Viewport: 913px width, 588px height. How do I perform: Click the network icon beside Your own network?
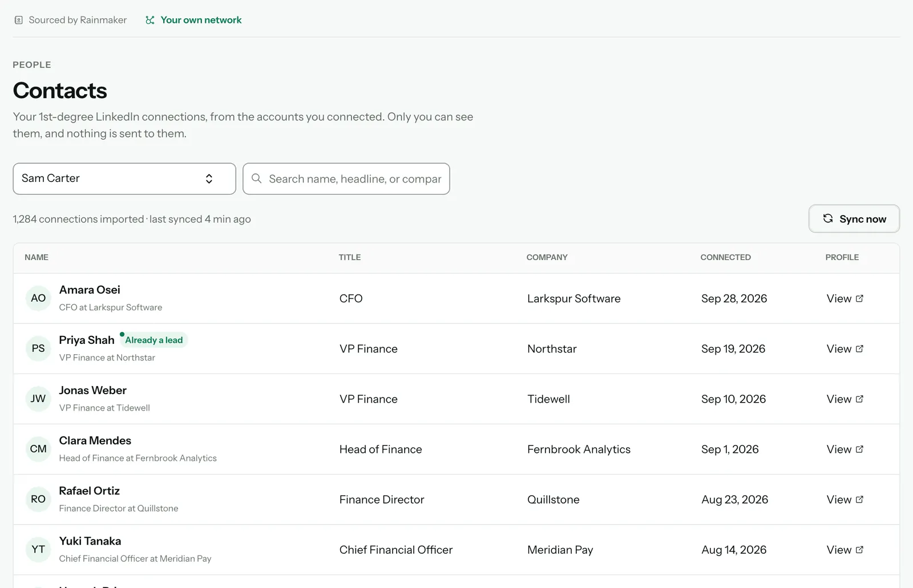pyautogui.click(x=150, y=20)
